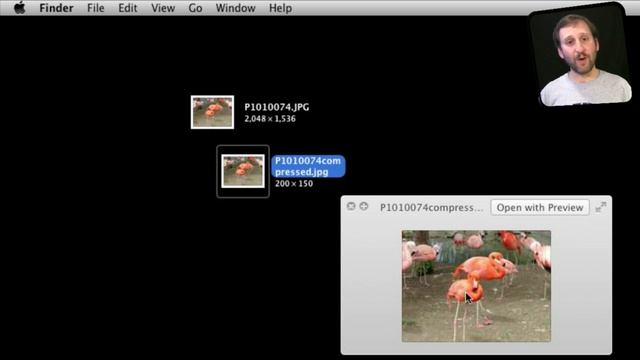Select the P1010074.JPG thumbnail icon
Image resolution: width=640 pixels, height=360 pixels.
click(x=212, y=112)
